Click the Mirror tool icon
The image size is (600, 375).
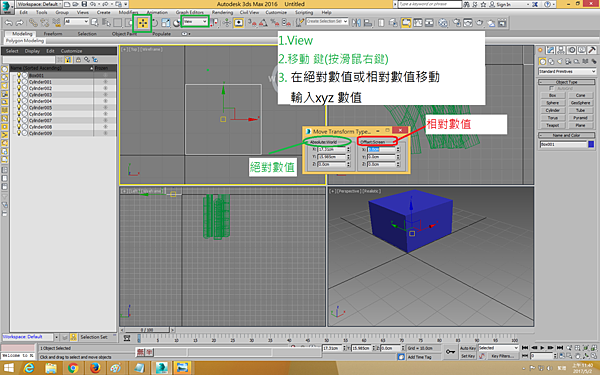[x=356, y=23]
